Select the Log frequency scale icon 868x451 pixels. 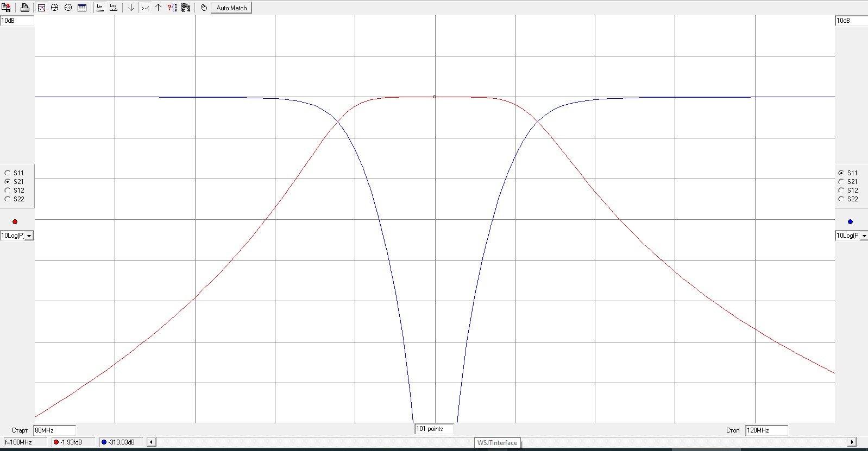(x=114, y=8)
